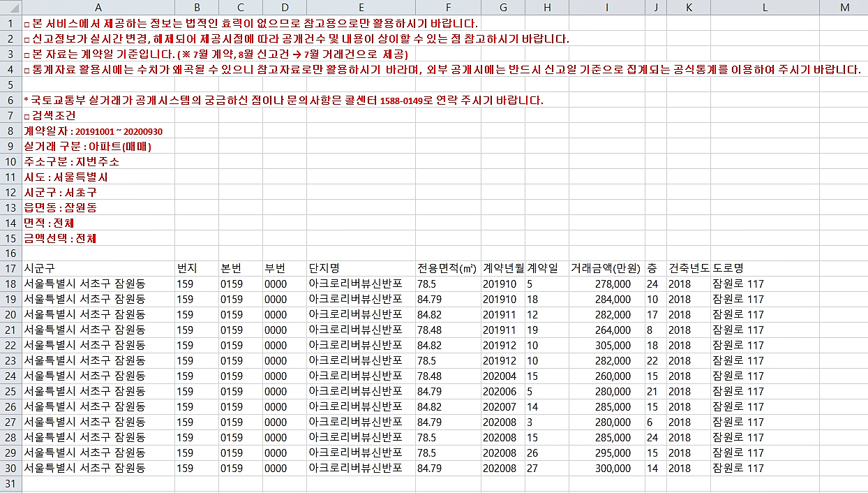868x493 pixels.
Task: Click the '계약년월' table header cell
Action: (x=502, y=268)
